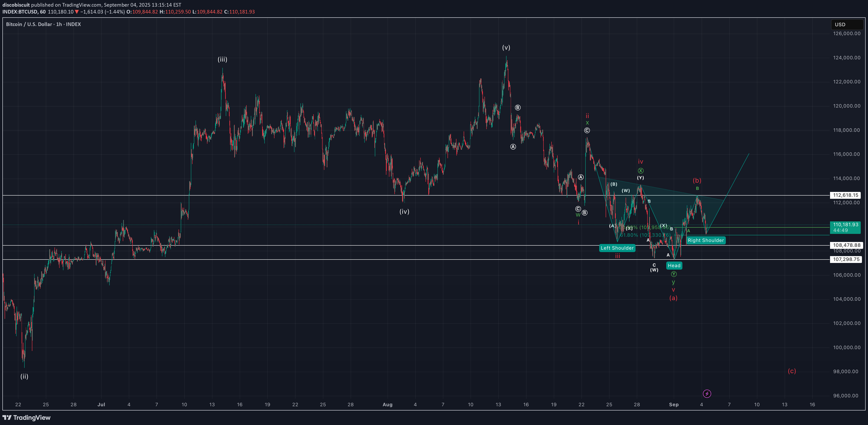
Task: Click the TradingView logo in bottom-left corner
Action: pyautogui.click(x=26, y=418)
